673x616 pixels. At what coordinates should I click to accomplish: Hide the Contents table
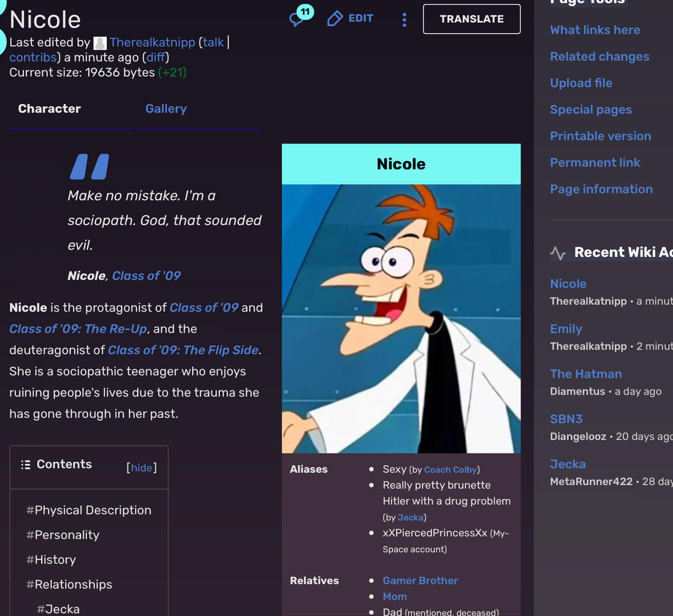[141, 468]
